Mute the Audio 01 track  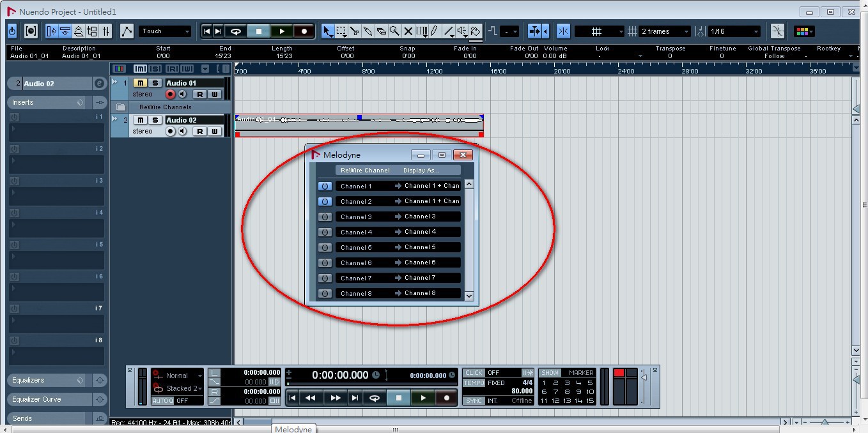pyautogui.click(x=139, y=83)
